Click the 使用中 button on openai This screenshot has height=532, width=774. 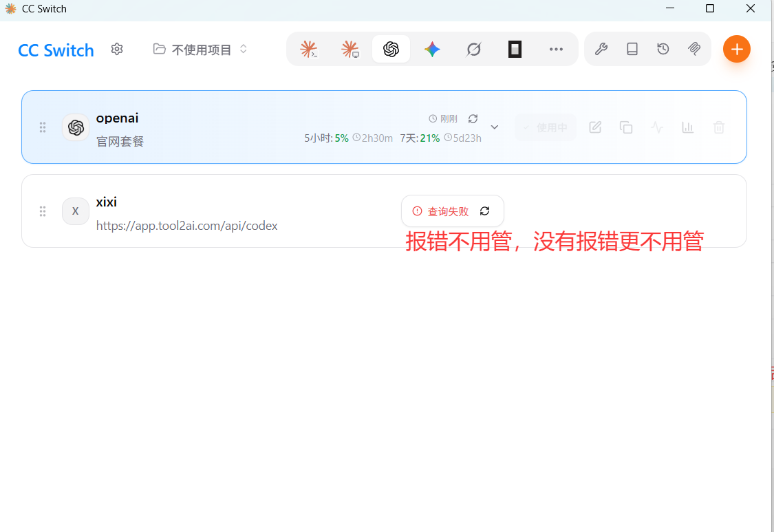pos(546,127)
